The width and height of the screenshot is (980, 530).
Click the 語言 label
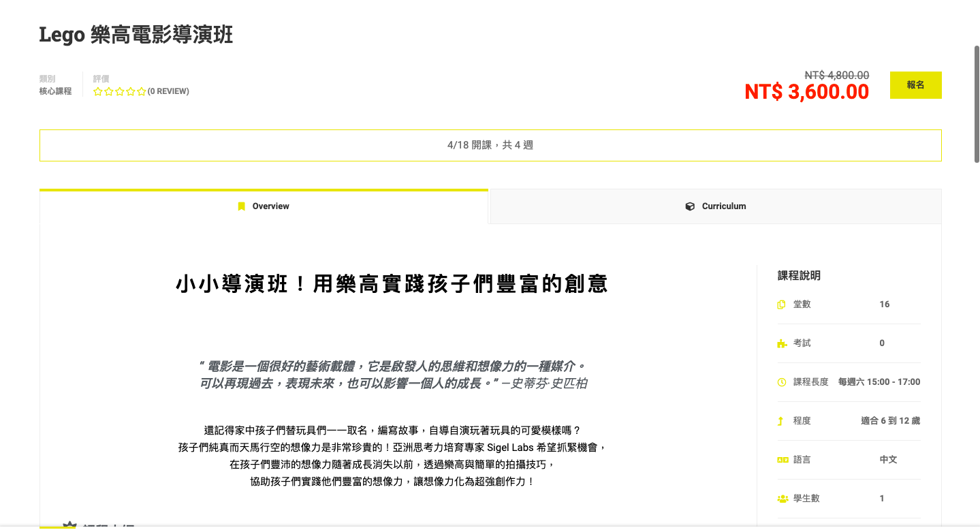coord(802,460)
